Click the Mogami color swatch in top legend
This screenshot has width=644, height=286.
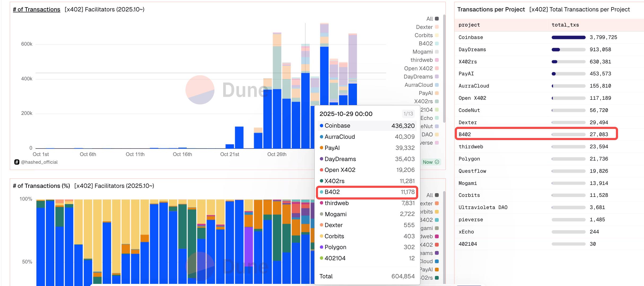click(x=437, y=52)
